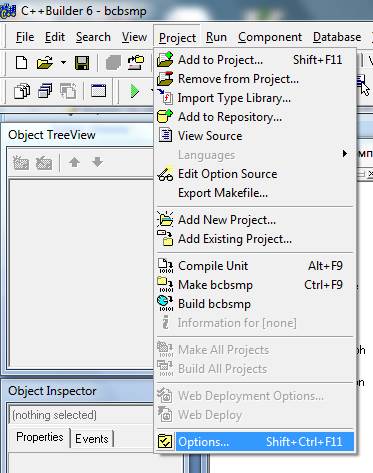Click the View Form toolbar icon

[x=45, y=91]
